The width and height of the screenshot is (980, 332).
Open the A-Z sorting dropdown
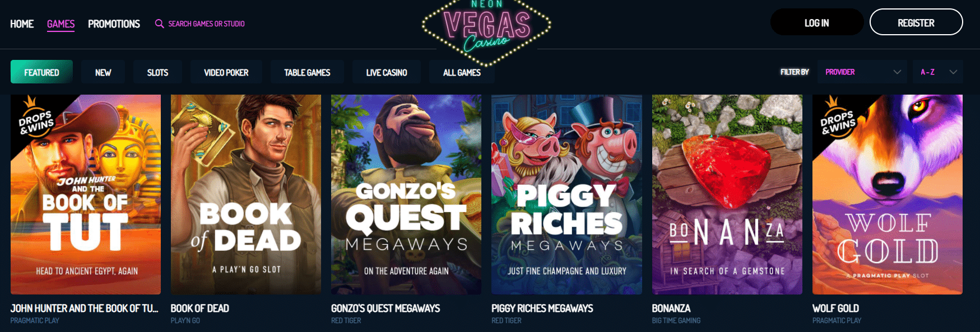[x=937, y=72]
